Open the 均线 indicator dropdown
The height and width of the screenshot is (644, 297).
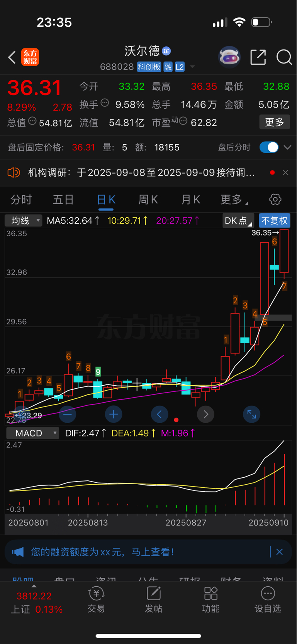pyautogui.click(x=23, y=220)
